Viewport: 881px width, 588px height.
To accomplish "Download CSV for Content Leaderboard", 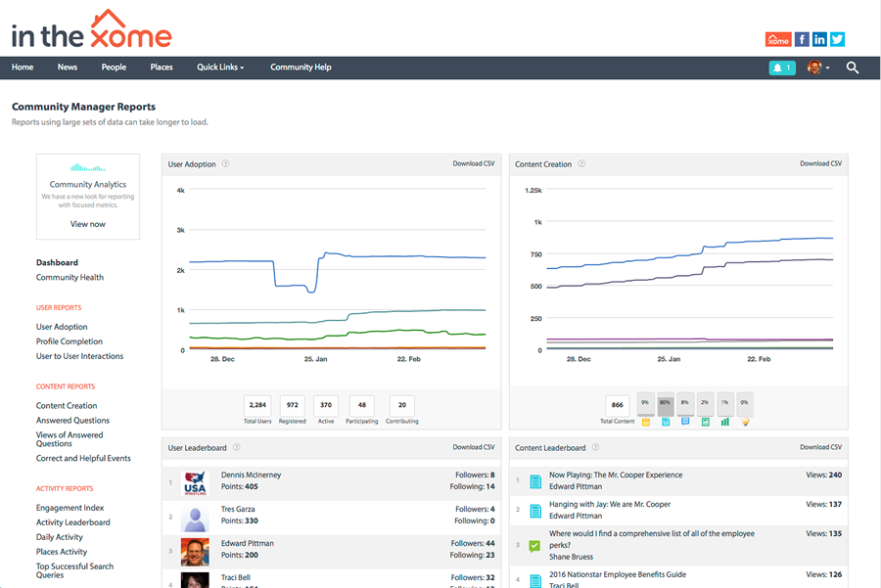I will pos(821,447).
